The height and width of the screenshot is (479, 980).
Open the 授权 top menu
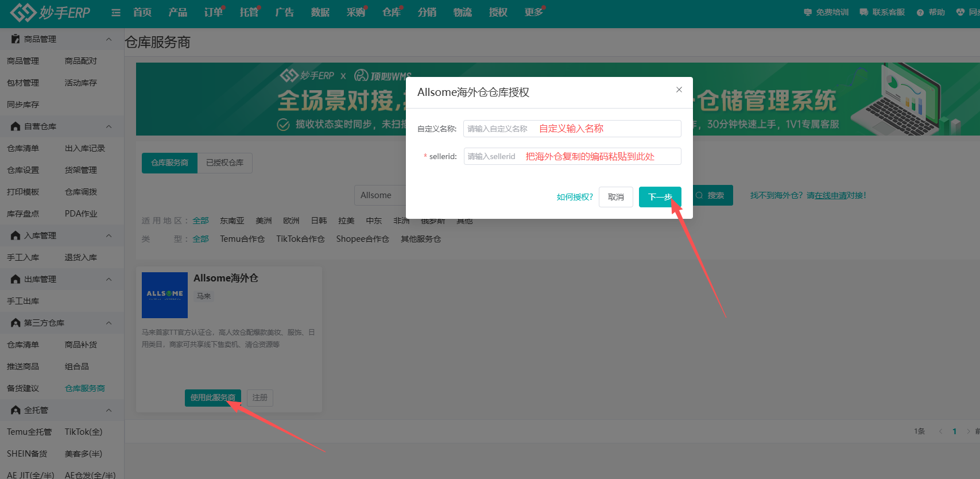tap(498, 12)
